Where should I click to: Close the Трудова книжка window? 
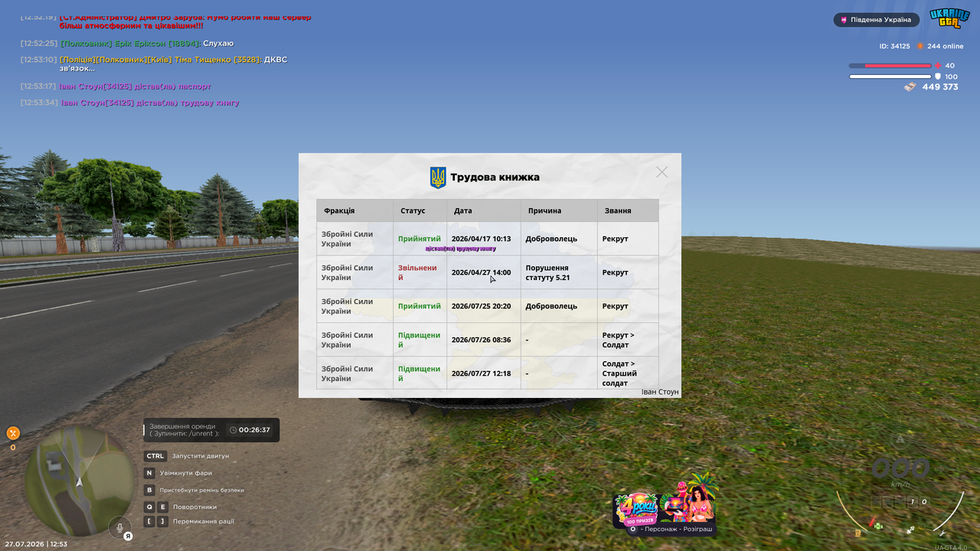coord(662,172)
